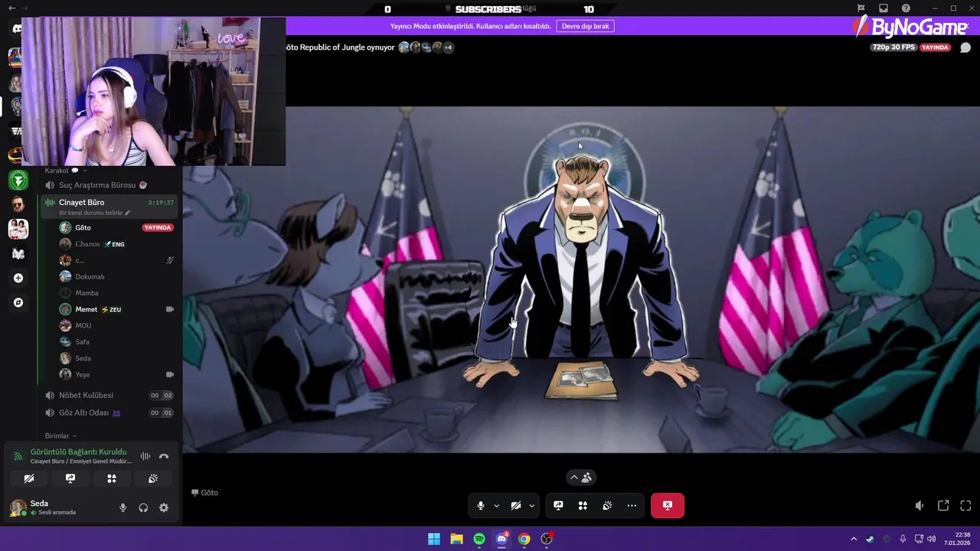Toggle the camera in call controls
This screenshot has width=980, height=551.
[516, 506]
